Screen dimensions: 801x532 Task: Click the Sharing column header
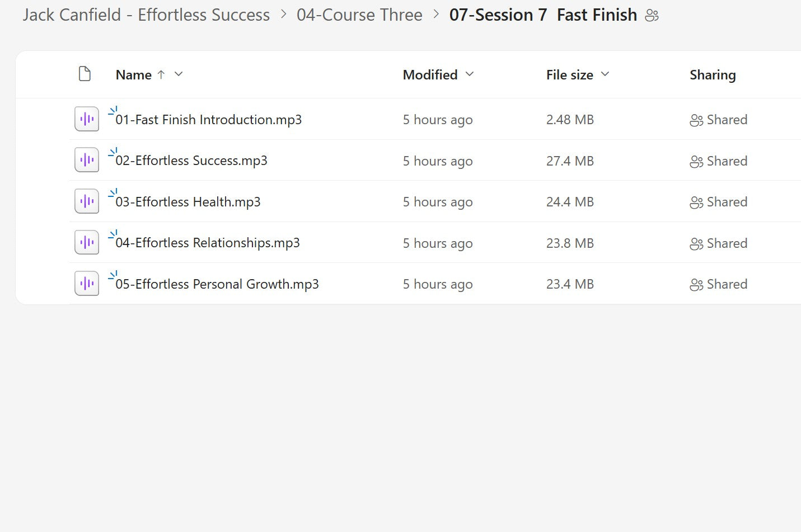click(x=713, y=74)
